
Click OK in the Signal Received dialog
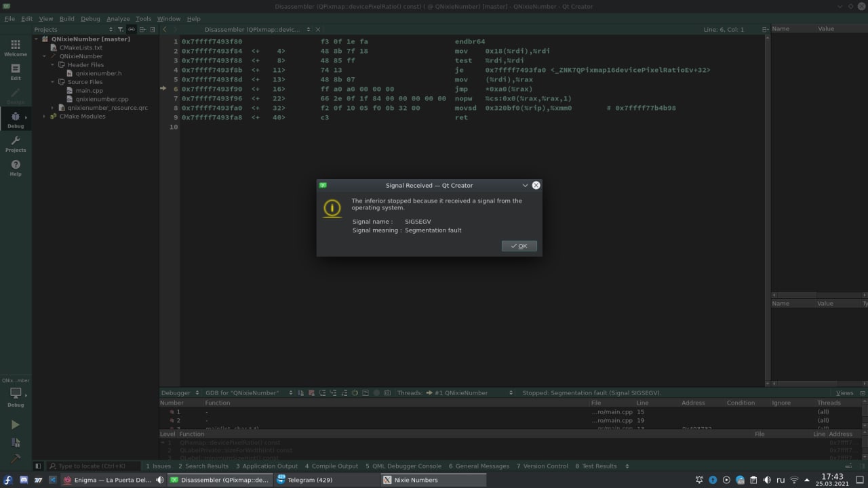point(519,246)
